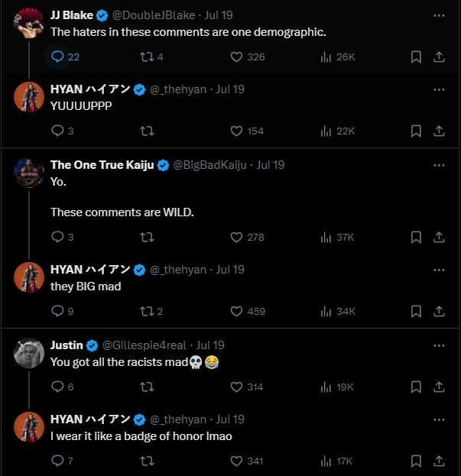View analytics on Justin's racists mad tweet
This screenshot has height=476, width=461.
327,387
